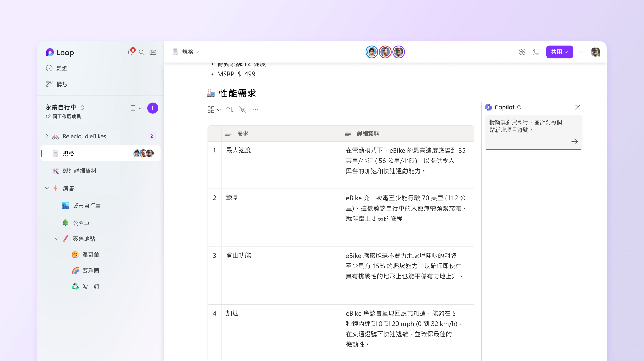Click details cell about 70 英里 range
This screenshot has height=361, width=644.
coord(407,218)
